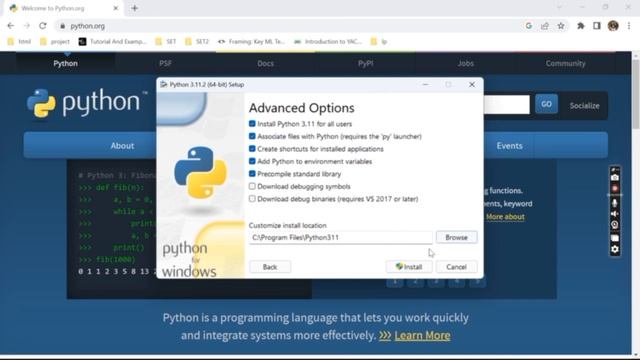Open Introduction to YACC bookmark
Screen dimensions: 640x360
[328, 42]
